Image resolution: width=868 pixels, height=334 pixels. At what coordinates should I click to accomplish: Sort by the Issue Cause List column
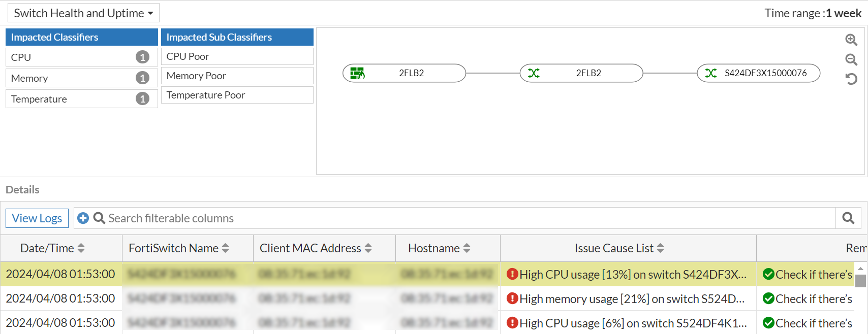pos(660,248)
